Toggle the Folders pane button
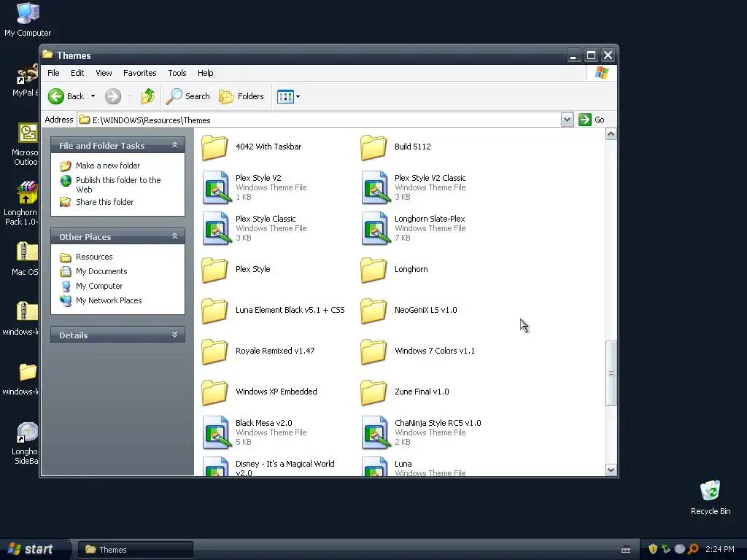The height and width of the screenshot is (560, 747). pos(241,96)
